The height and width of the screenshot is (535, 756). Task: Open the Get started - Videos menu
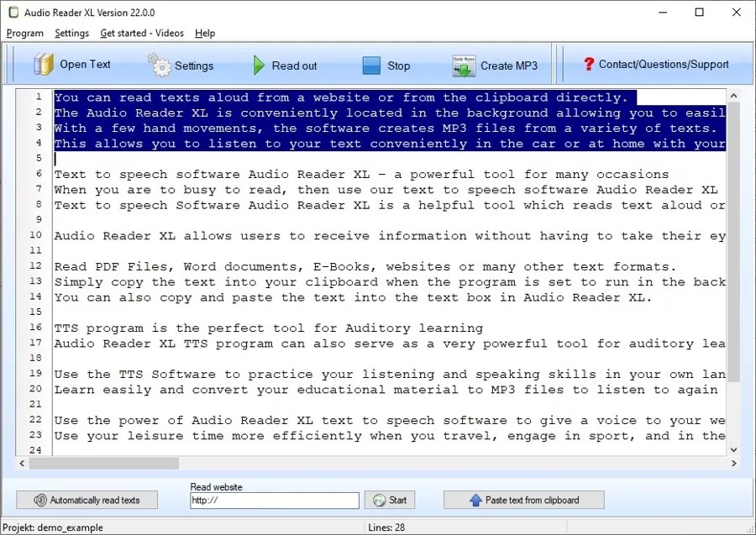point(142,34)
